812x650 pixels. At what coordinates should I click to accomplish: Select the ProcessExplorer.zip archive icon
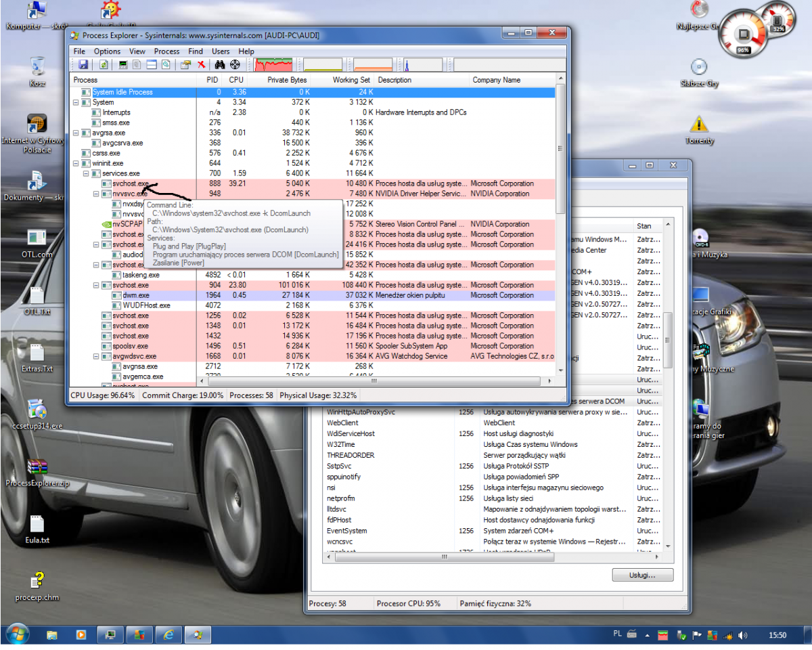pos(37,471)
